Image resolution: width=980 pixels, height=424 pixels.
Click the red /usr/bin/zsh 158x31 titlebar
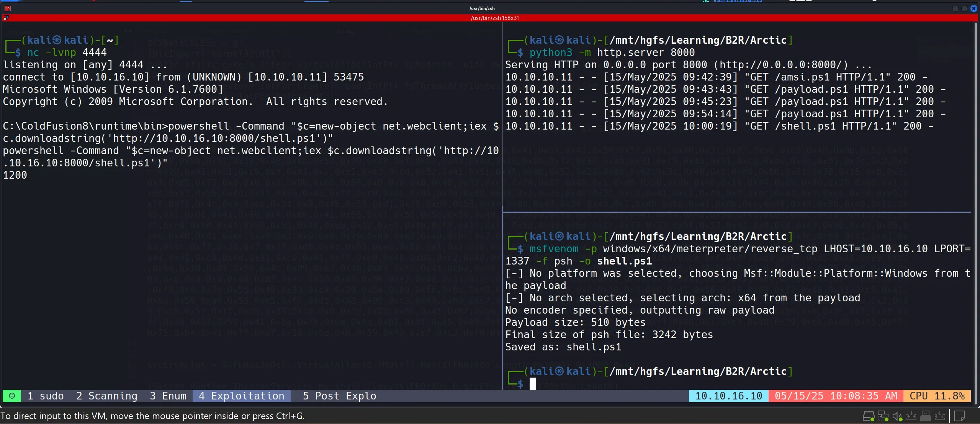tap(494, 18)
